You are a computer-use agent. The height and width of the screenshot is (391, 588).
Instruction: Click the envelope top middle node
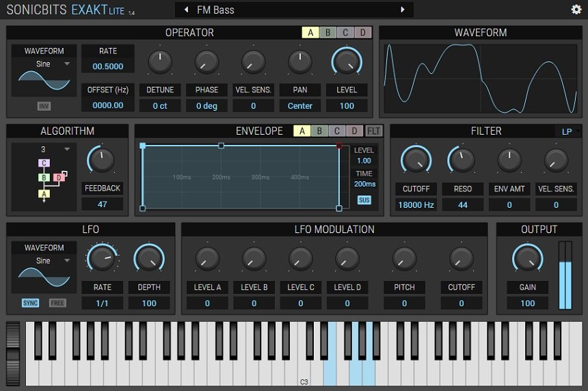click(x=222, y=146)
